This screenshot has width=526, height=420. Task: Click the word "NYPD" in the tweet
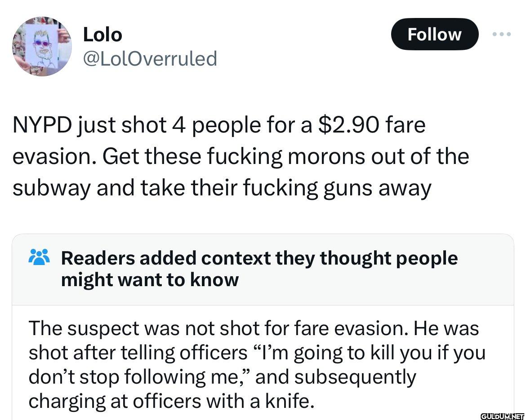40,125
